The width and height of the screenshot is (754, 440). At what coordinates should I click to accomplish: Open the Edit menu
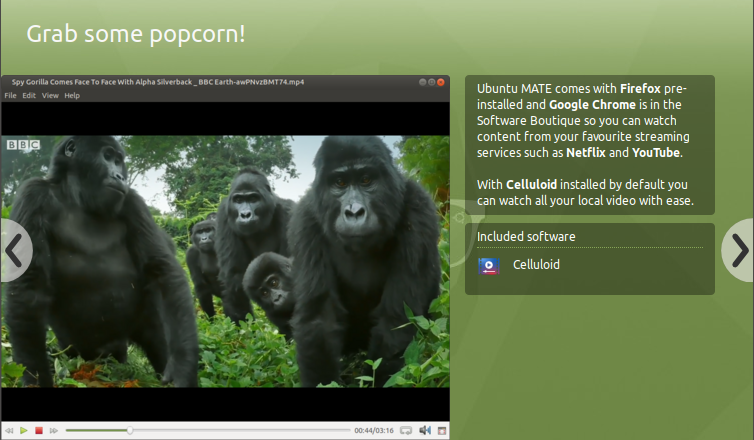coord(29,95)
